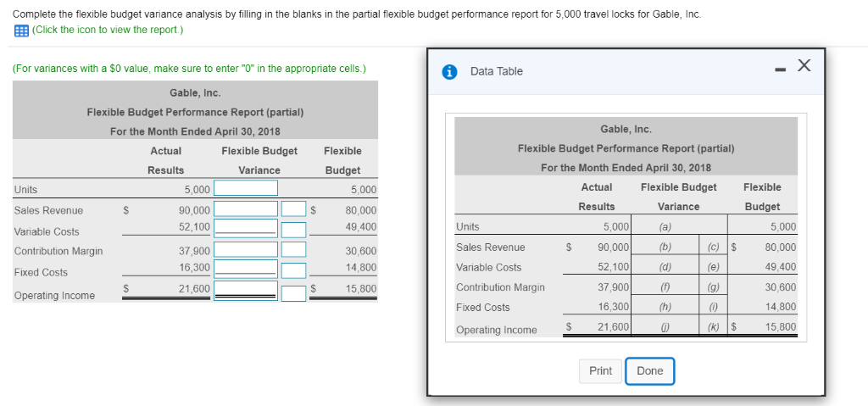Image resolution: width=868 pixels, height=406 pixels.
Task: Close the Data Table dialog
Action: pyautogui.click(x=804, y=66)
